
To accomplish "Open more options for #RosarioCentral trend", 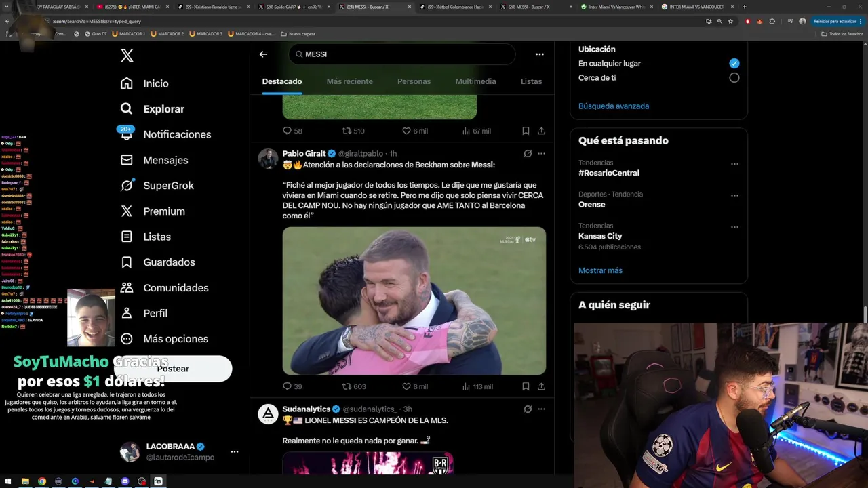I will click(x=734, y=164).
